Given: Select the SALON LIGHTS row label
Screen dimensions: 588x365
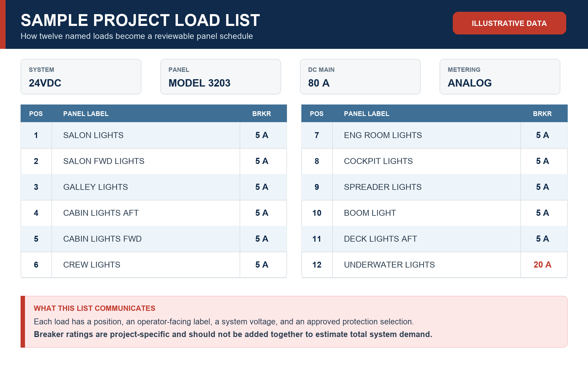Looking at the screenshot, I should pyautogui.click(x=93, y=135).
